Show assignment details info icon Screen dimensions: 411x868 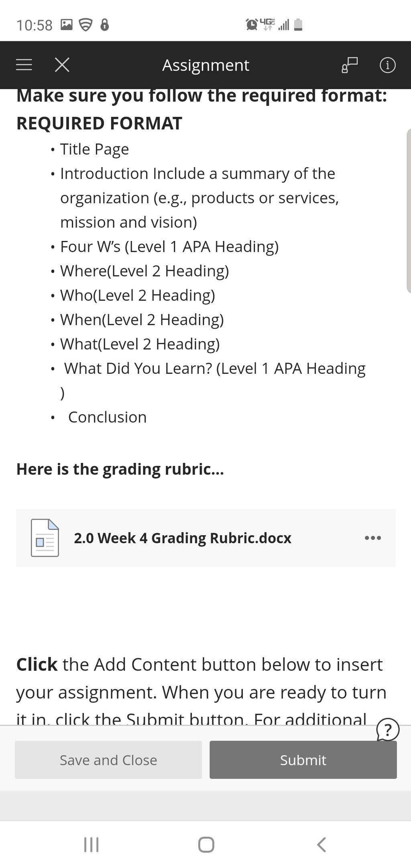tap(387, 65)
